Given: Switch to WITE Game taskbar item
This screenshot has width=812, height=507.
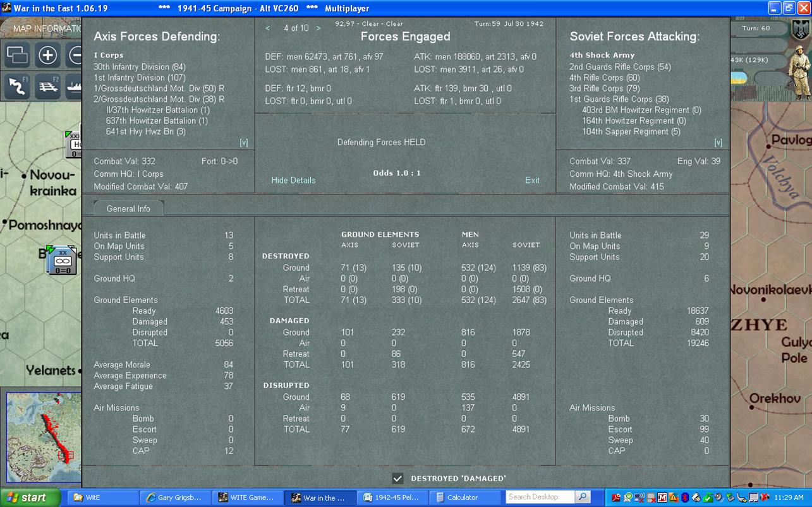Looking at the screenshot, I should pyautogui.click(x=246, y=498).
